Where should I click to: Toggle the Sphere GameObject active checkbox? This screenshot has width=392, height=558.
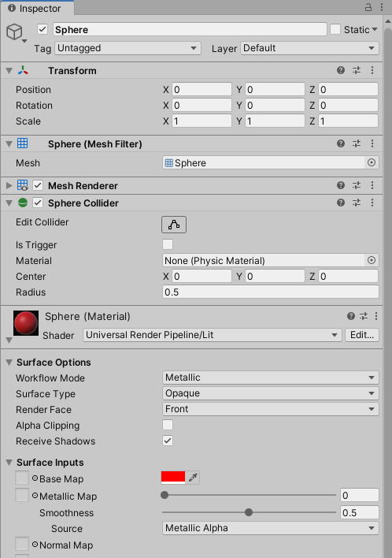[x=43, y=29]
